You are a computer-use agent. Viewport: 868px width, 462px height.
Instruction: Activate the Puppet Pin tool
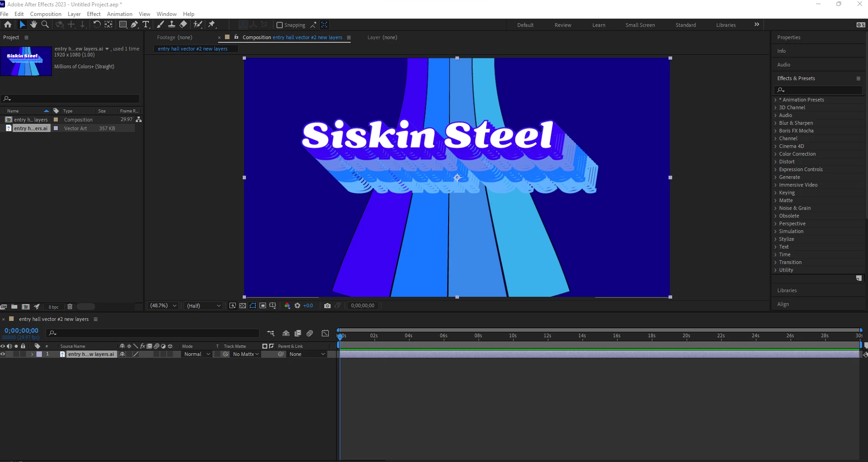(x=212, y=25)
